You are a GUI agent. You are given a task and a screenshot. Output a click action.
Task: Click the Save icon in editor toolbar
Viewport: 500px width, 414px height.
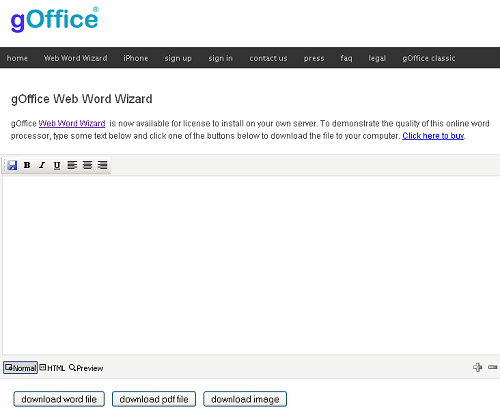(x=12, y=165)
